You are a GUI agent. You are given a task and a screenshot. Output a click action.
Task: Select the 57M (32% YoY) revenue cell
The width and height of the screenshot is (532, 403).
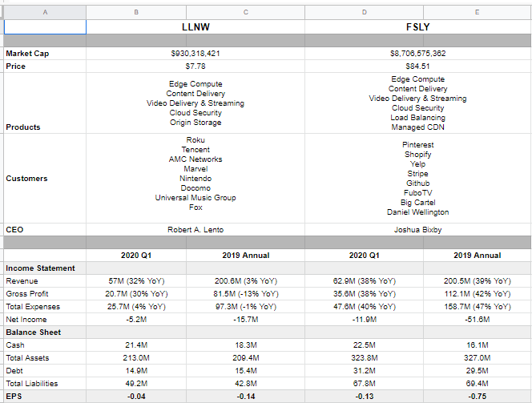click(137, 281)
